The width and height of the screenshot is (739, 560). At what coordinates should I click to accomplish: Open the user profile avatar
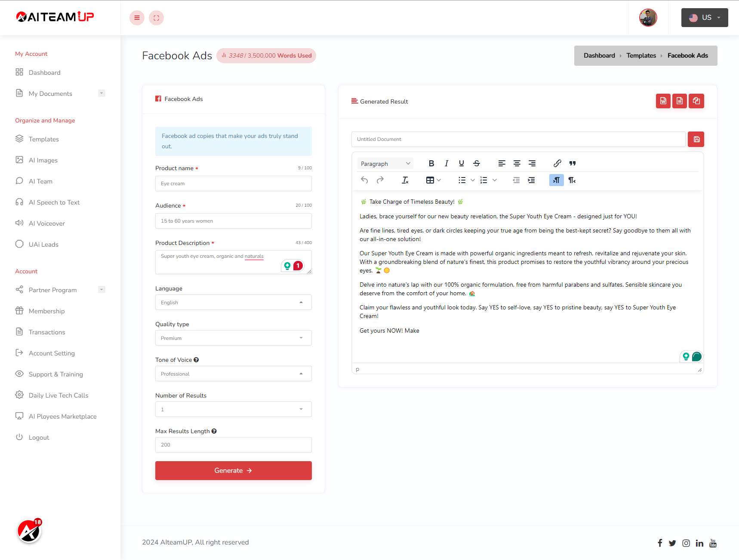click(x=648, y=18)
